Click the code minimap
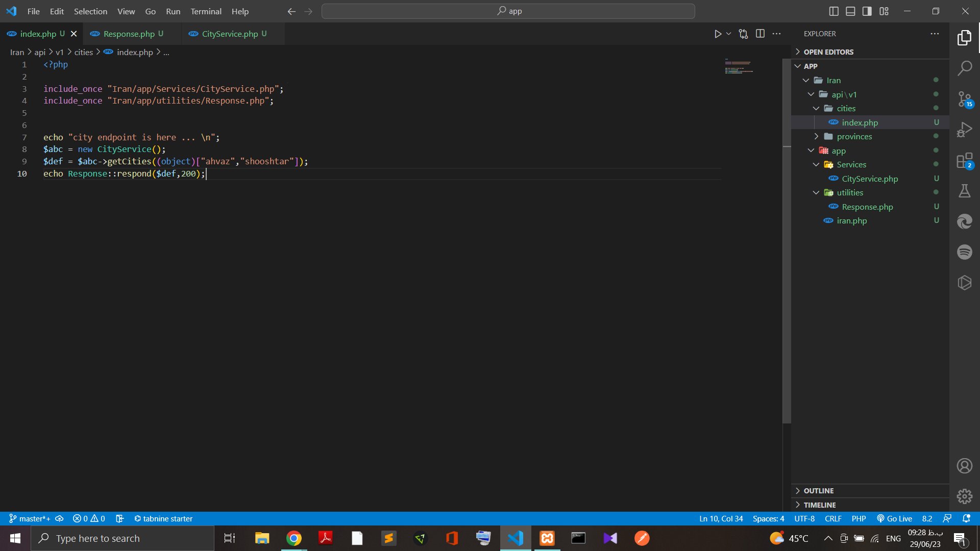Screen dimensions: 980x551 pos(739,67)
